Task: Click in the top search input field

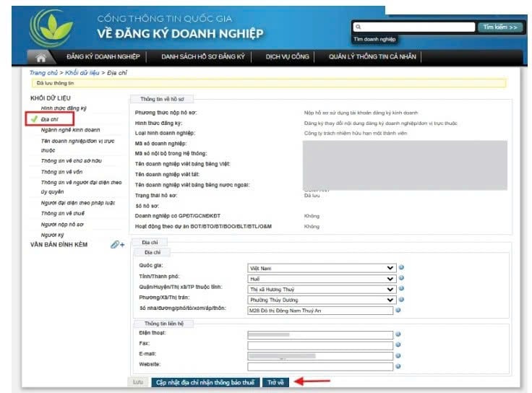Action: pos(414,27)
